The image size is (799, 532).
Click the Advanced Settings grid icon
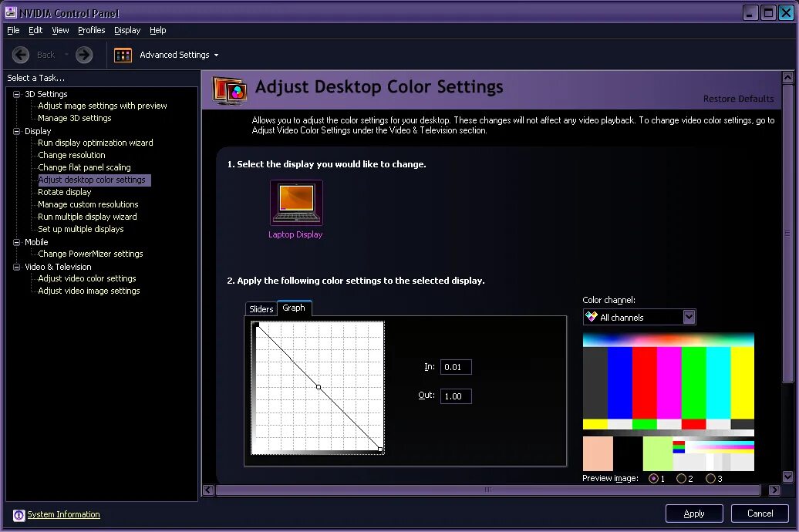(123, 55)
